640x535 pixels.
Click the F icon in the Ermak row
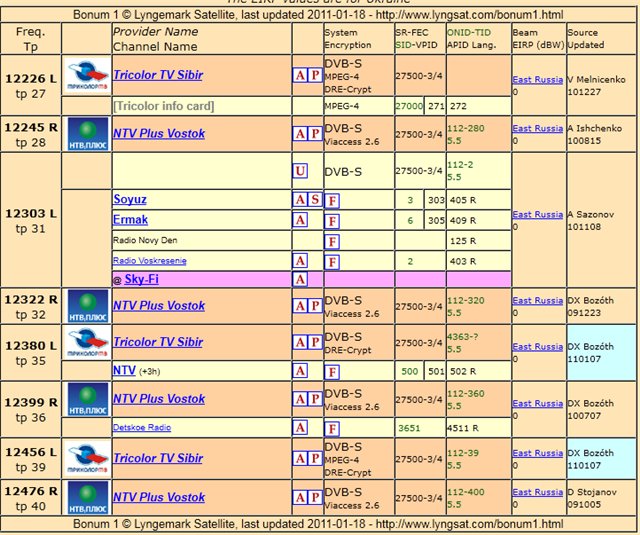click(x=332, y=221)
